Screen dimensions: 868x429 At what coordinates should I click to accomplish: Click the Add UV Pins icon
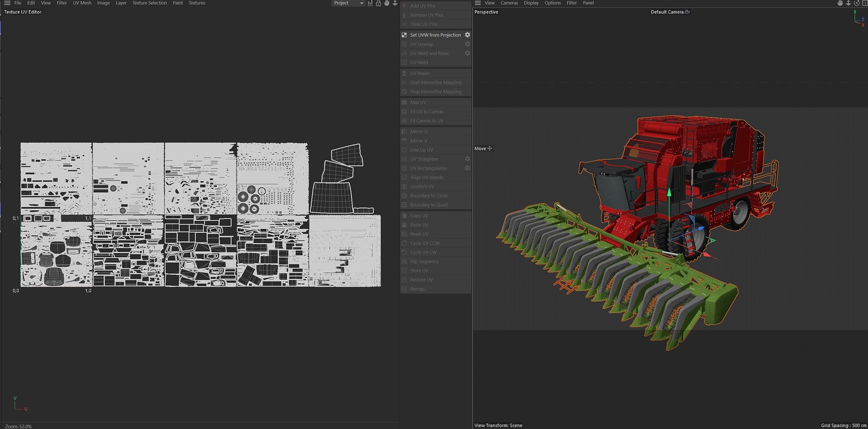coord(404,6)
